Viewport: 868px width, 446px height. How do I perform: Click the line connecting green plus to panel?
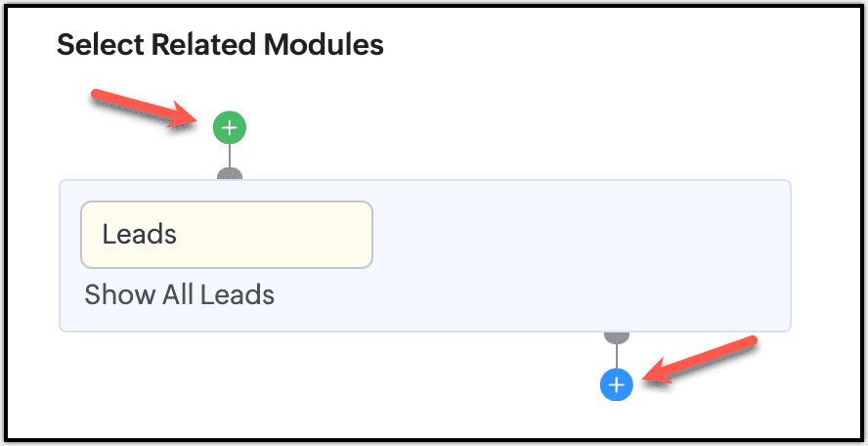(229, 156)
